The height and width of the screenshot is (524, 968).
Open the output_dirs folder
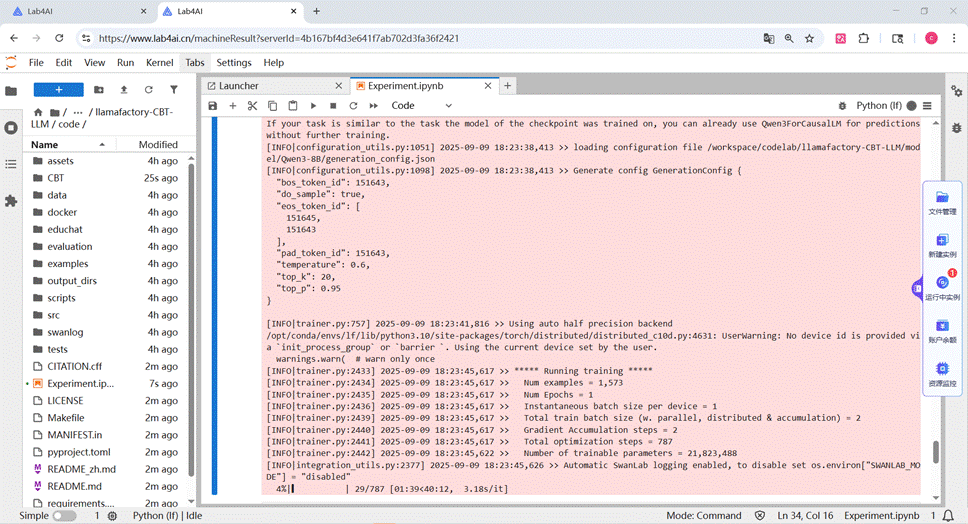tap(72, 281)
